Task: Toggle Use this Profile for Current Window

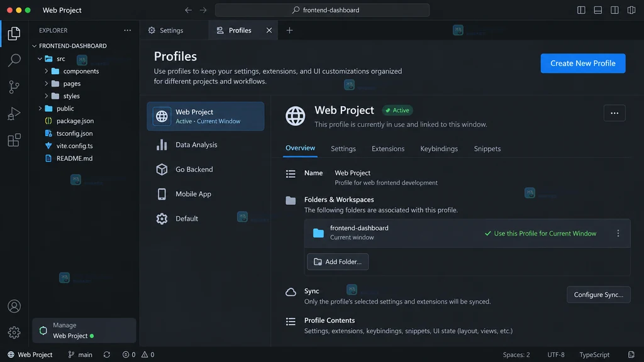Action: coord(540,234)
